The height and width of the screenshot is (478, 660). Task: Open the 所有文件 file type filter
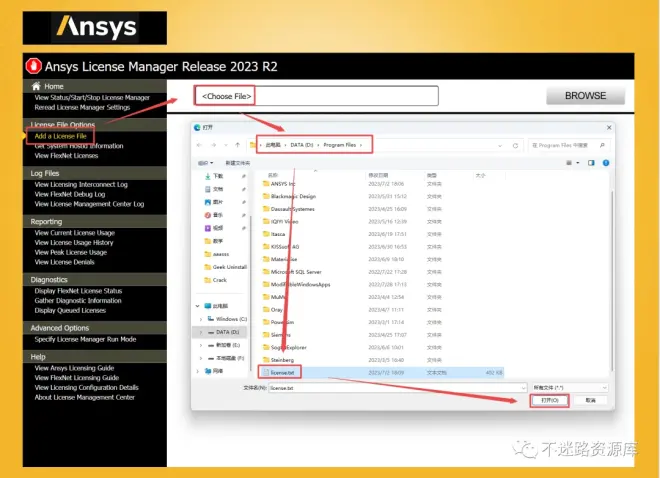570,388
